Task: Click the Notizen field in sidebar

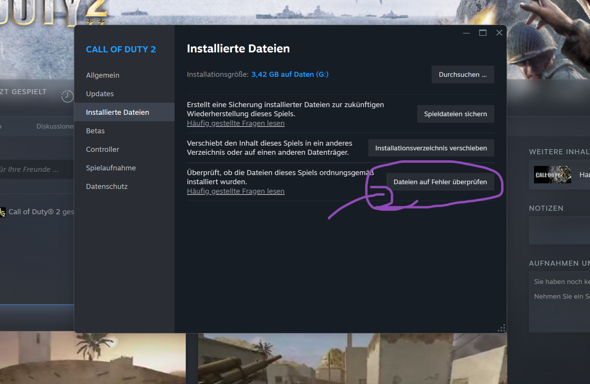Action: pyautogui.click(x=560, y=231)
